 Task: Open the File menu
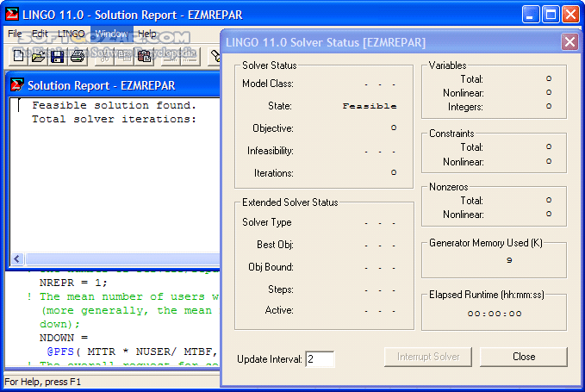15,34
